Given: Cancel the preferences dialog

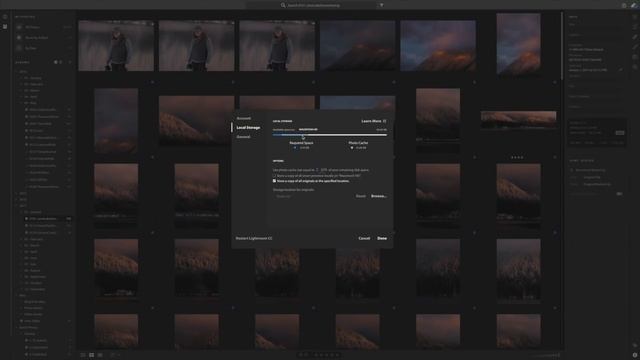Looking at the screenshot, I should point(364,238).
